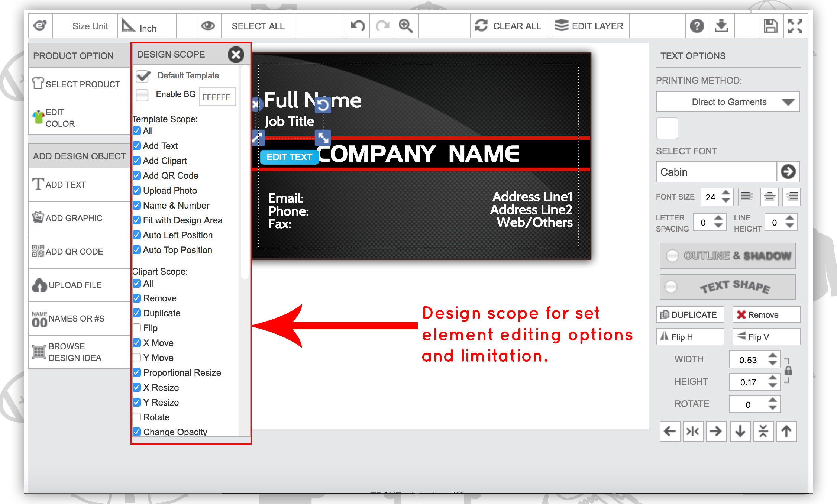Click the undo arrow icon
837x504 pixels.
click(x=358, y=26)
